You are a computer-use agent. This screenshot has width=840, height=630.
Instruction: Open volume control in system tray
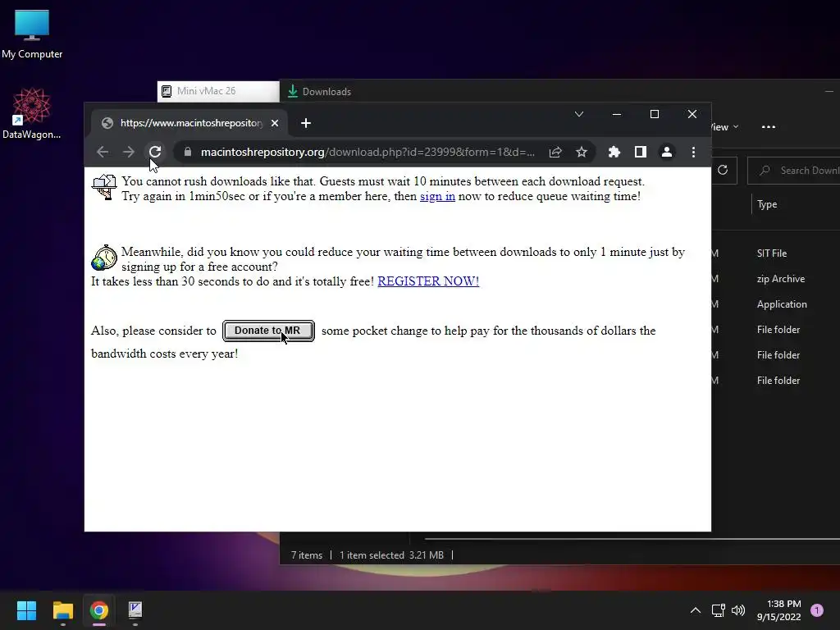pos(738,610)
